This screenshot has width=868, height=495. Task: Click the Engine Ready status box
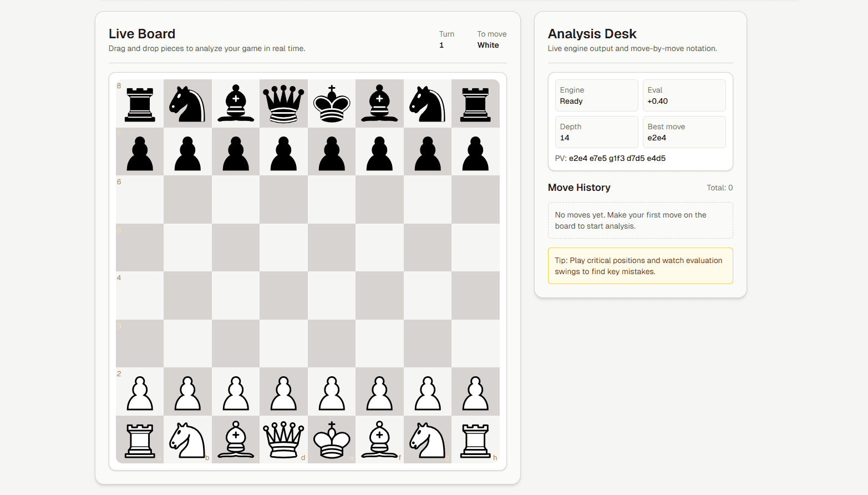(x=596, y=95)
